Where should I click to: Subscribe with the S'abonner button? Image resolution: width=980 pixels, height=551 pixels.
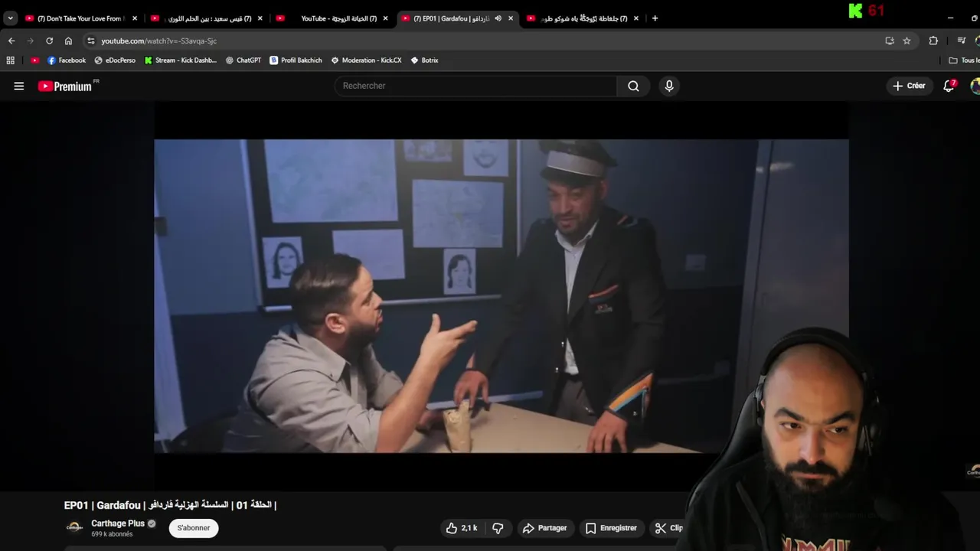click(194, 528)
